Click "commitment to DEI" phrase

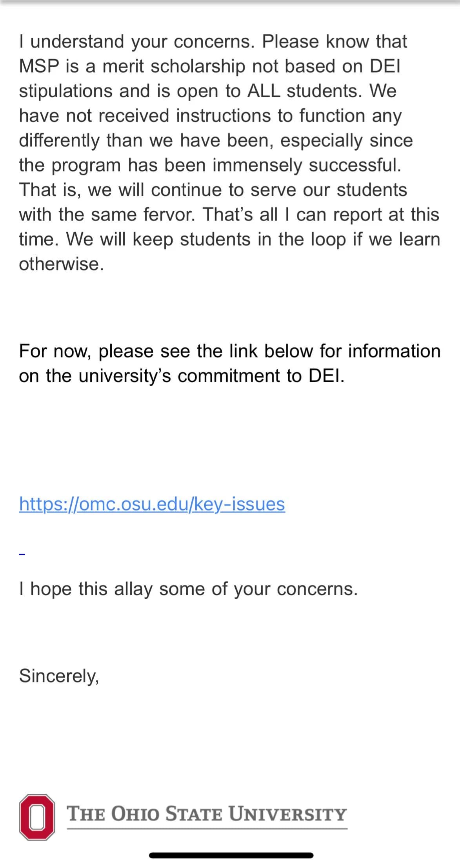[261, 376]
